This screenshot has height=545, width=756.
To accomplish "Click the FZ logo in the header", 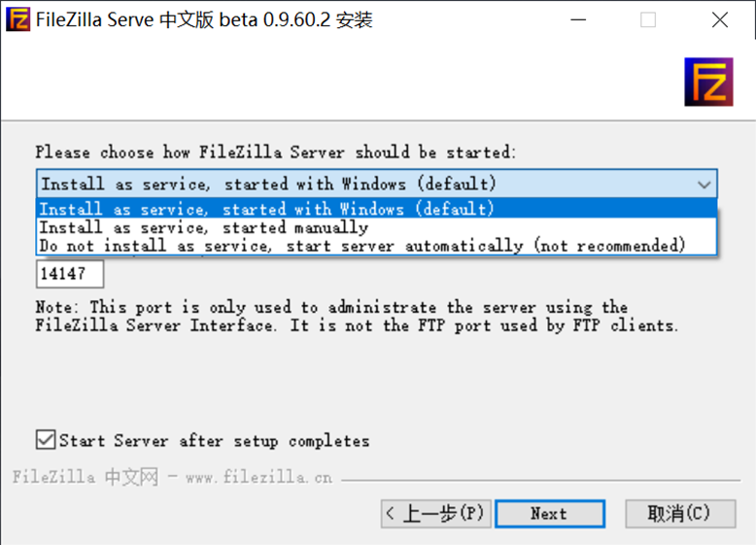I will [707, 82].
